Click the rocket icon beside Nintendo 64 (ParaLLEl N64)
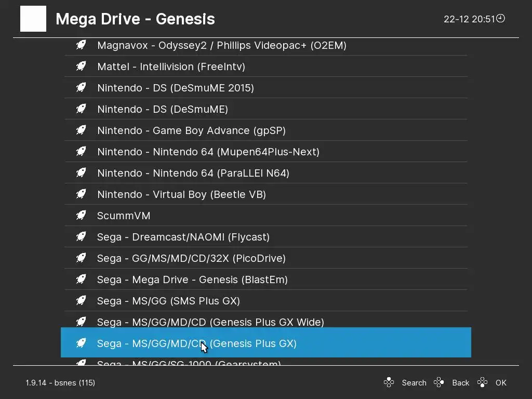The height and width of the screenshot is (399, 532). pyautogui.click(x=81, y=172)
